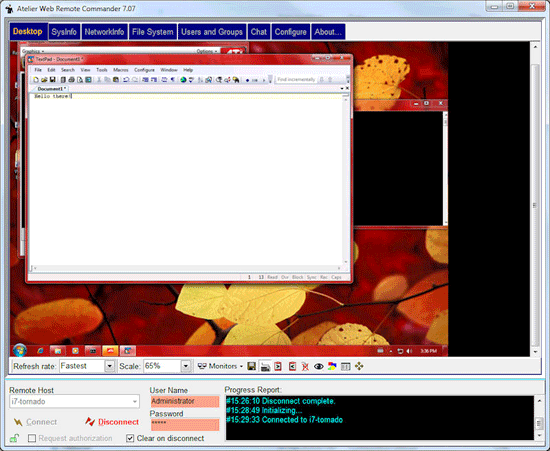Open the NetworkInfo tab
The height and width of the screenshot is (451, 550).
(x=104, y=32)
